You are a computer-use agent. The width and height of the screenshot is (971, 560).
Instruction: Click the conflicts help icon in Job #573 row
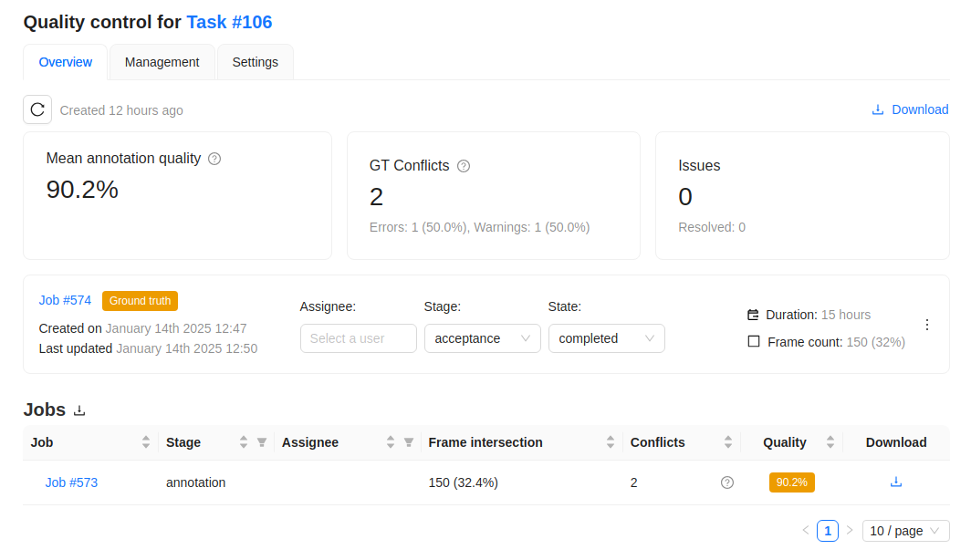tap(727, 482)
